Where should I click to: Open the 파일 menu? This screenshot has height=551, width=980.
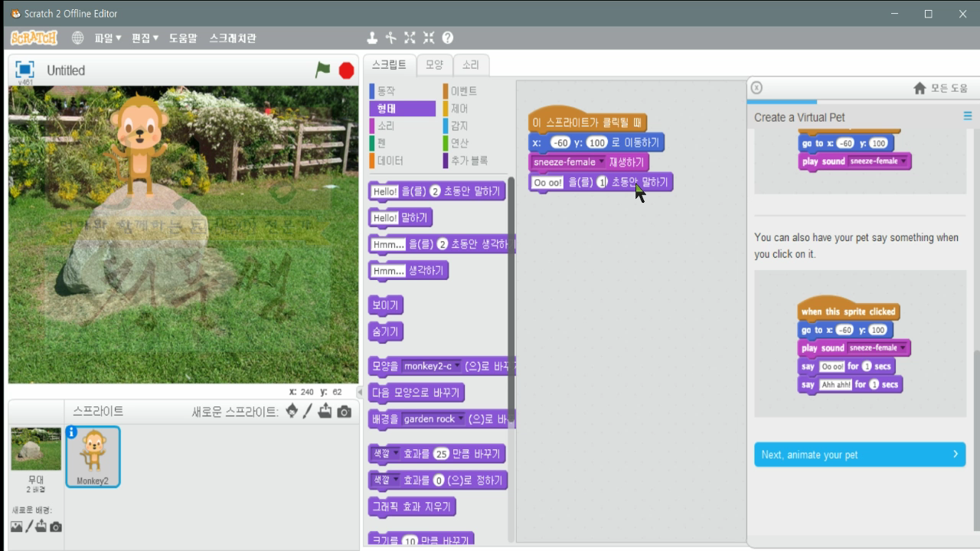pyautogui.click(x=104, y=37)
